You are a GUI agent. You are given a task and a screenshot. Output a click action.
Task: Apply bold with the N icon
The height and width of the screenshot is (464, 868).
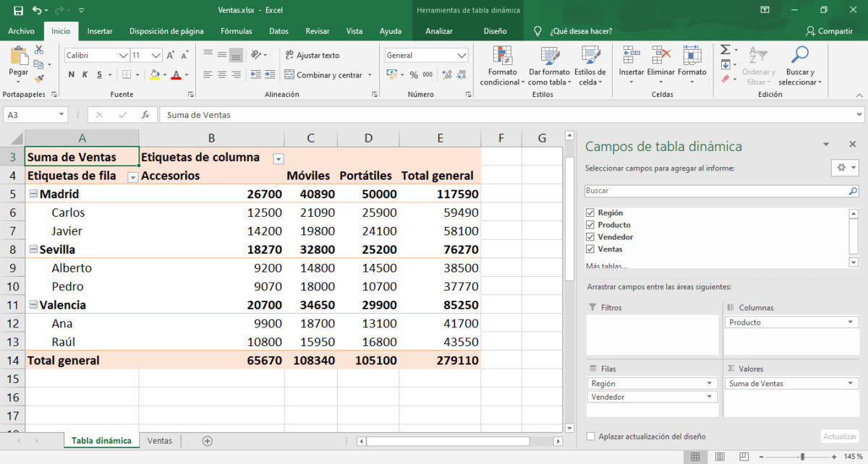70,74
